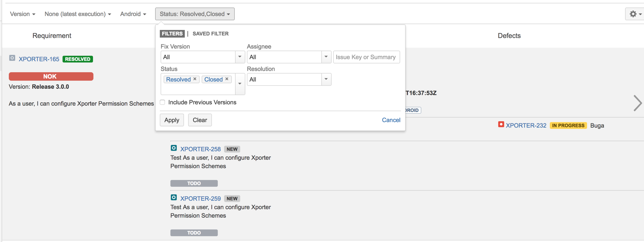Open the Android environment dropdown
This screenshot has height=242, width=644.
[133, 14]
